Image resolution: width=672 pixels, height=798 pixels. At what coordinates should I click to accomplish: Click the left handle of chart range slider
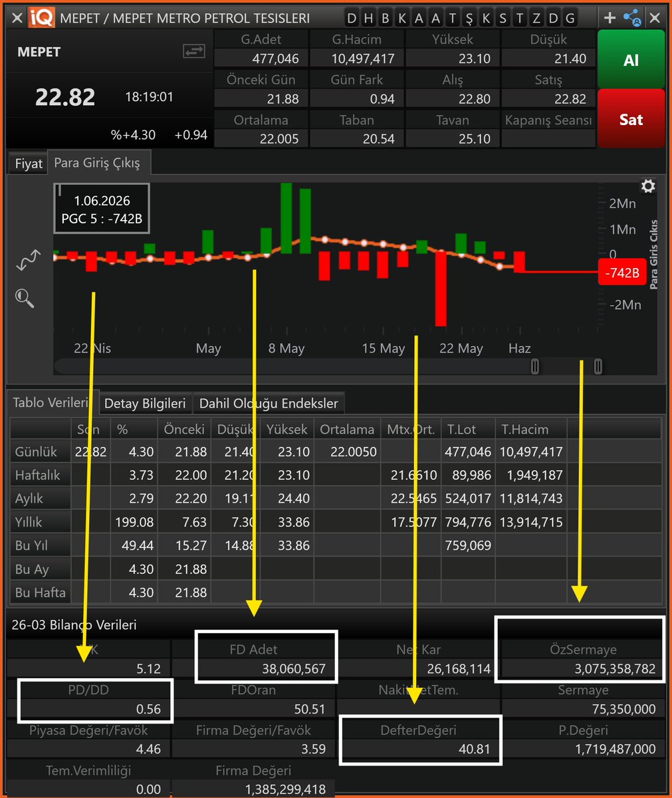535,366
